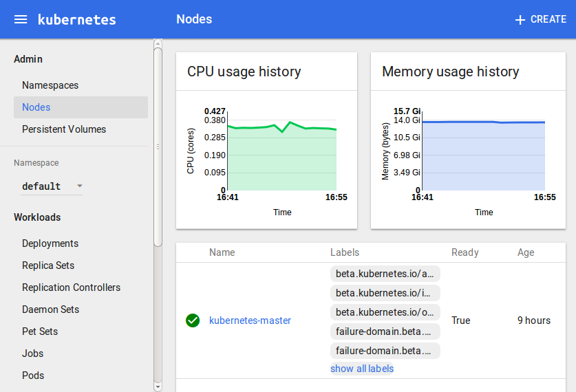This screenshot has width=576, height=392.
Task: Expand labels with show all labels
Action: [362, 369]
